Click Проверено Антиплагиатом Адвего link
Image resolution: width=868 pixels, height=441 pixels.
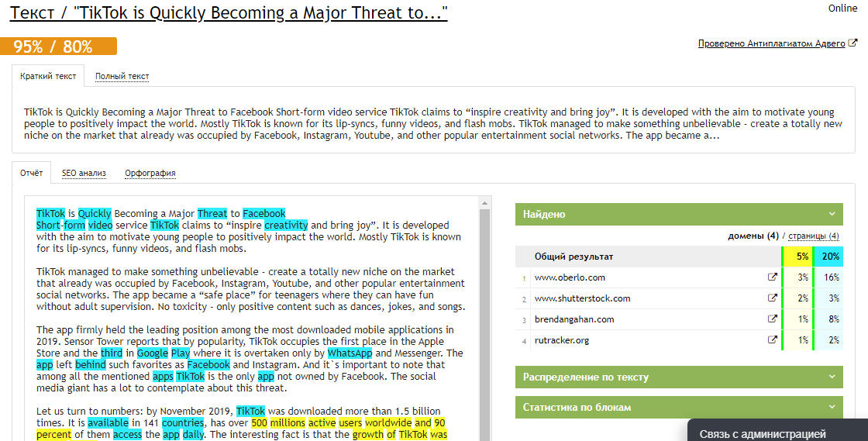click(x=771, y=43)
